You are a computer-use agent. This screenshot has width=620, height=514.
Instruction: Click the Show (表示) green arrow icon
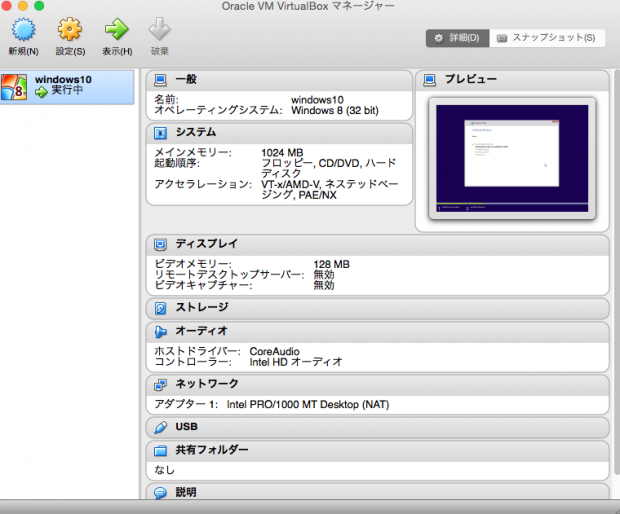117,29
